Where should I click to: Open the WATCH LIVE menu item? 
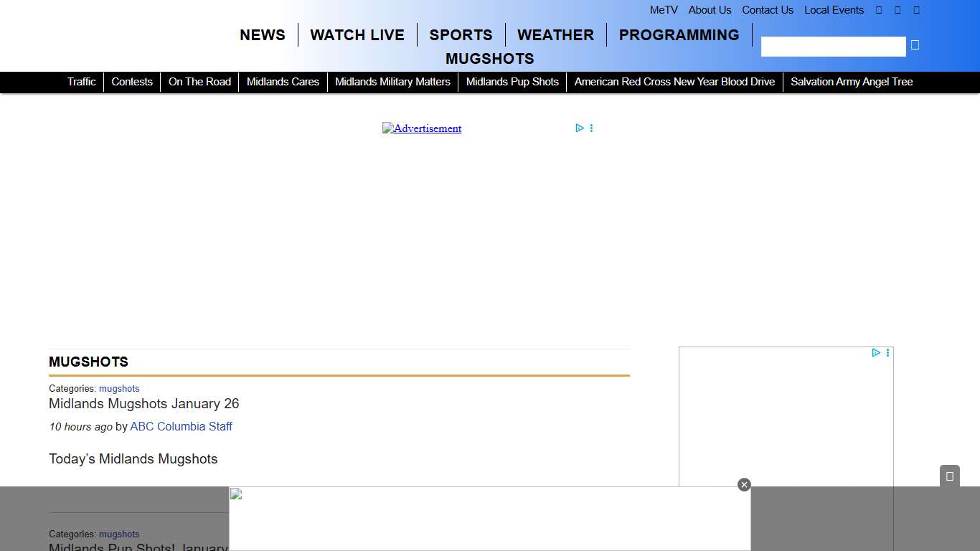click(357, 35)
